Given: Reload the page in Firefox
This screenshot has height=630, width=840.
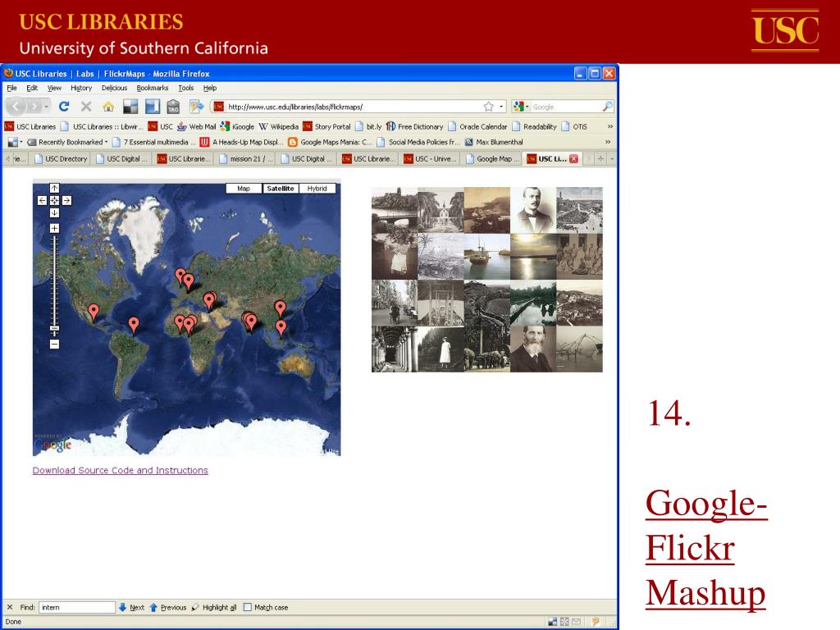Looking at the screenshot, I should tap(64, 107).
